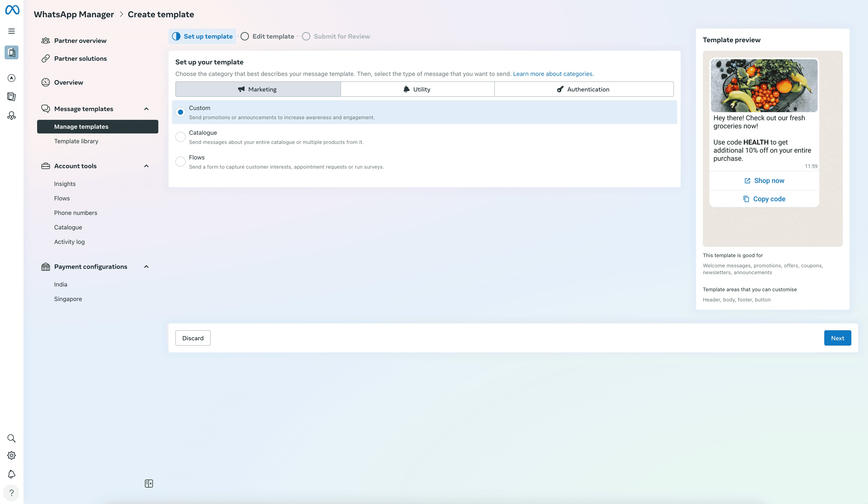This screenshot has width=868, height=504.
Task: Open the notifications bell icon
Action: (x=11, y=474)
